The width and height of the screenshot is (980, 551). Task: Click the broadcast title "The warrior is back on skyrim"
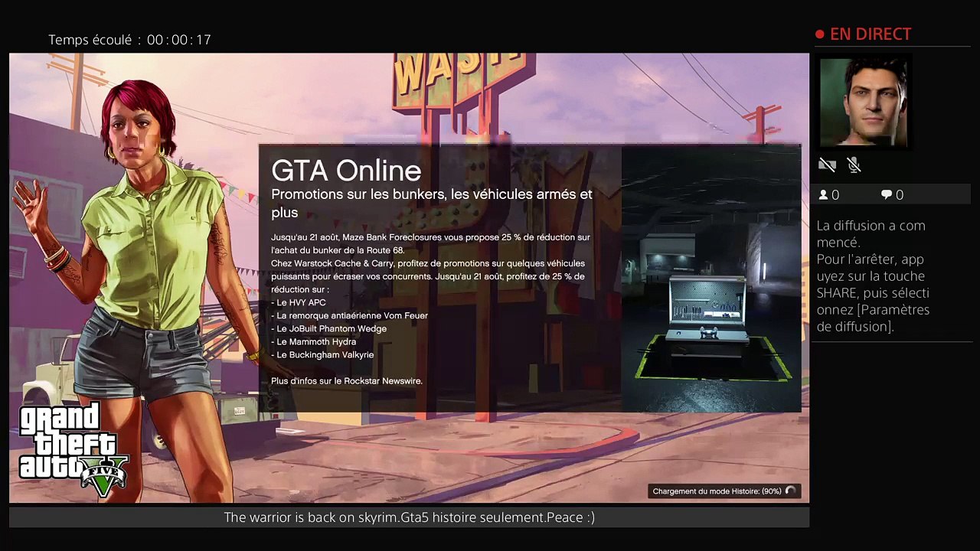(x=410, y=517)
